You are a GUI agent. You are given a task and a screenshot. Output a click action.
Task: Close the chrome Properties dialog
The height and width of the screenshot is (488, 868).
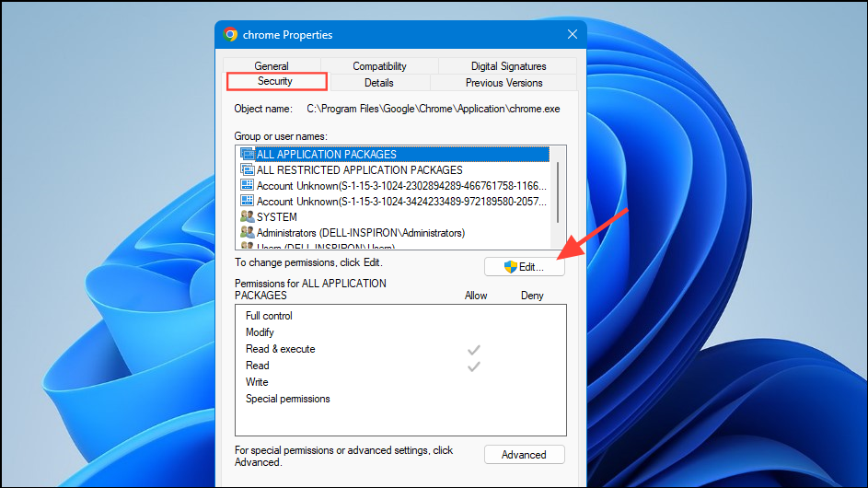point(573,34)
